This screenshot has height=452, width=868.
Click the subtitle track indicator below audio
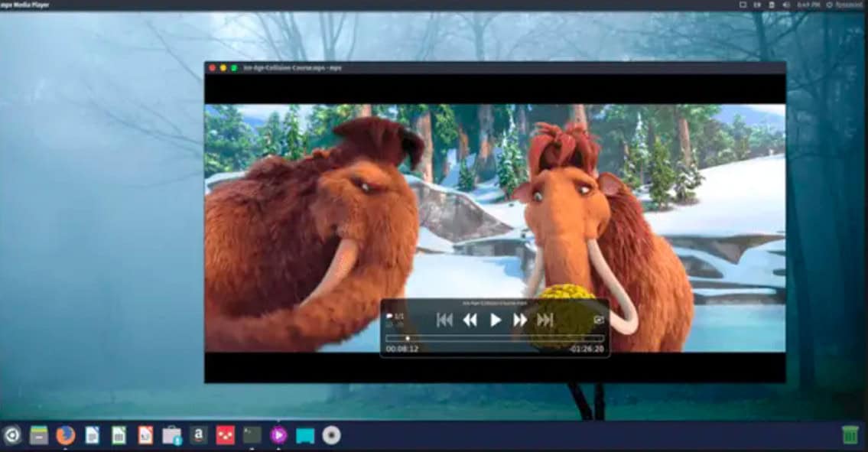tap(395, 324)
